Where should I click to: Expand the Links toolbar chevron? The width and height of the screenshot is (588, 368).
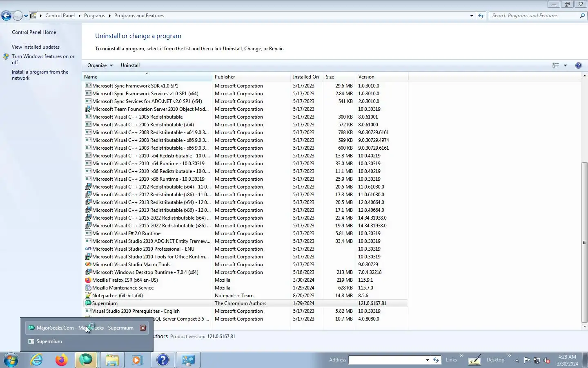(462, 356)
